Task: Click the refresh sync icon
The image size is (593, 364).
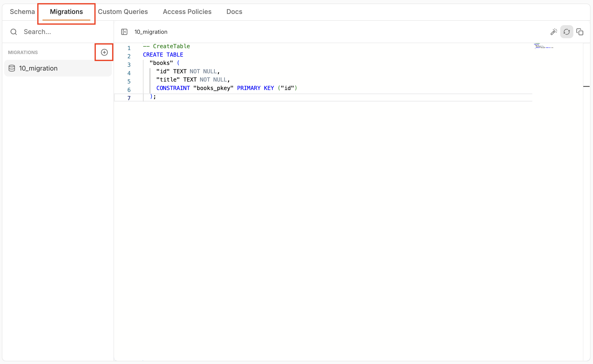Action: (567, 32)
